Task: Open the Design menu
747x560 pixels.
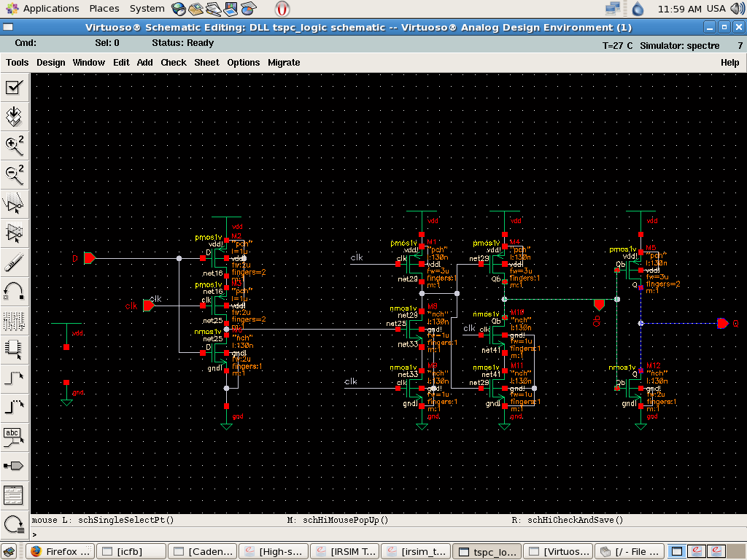Action: (x=51, y=63)
